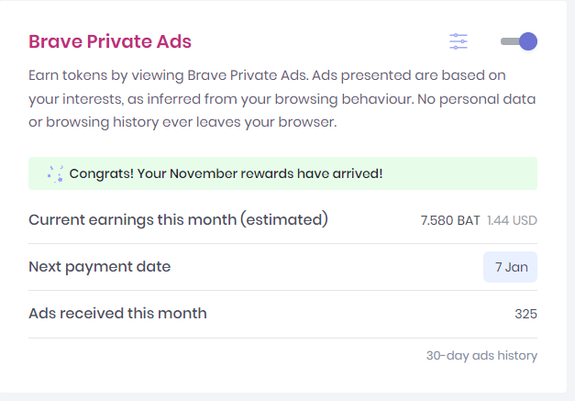The image size is (575, 401).
Task: Select the Brave Private Ads heading
Action: 110,41
